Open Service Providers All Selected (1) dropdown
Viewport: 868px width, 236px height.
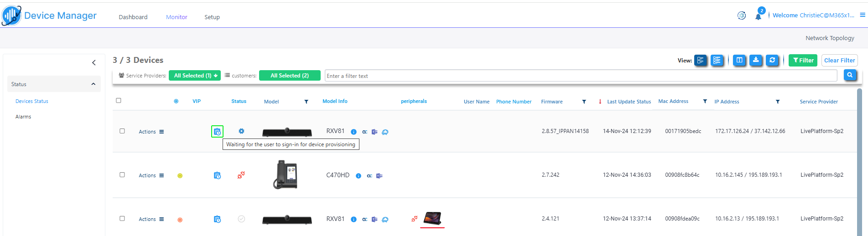195,76
